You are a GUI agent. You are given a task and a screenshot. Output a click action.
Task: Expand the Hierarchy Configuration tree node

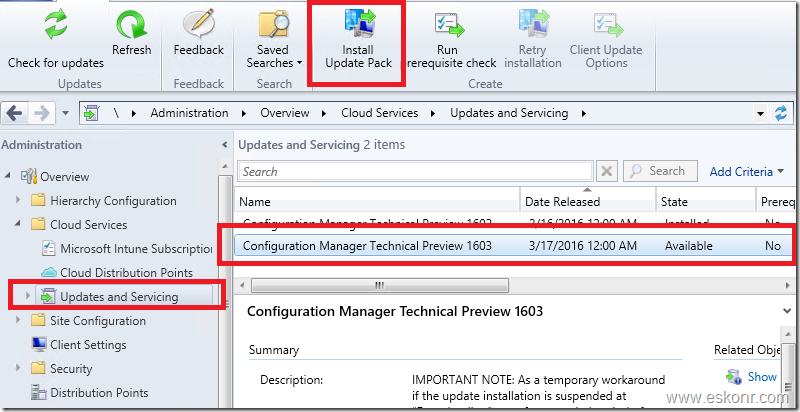(x=17, y=201)
